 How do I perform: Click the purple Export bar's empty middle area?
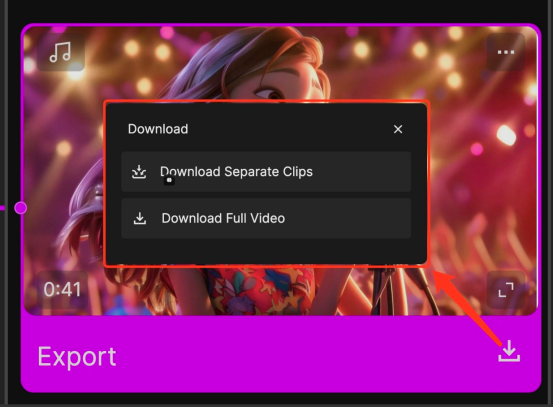[303, 354]
